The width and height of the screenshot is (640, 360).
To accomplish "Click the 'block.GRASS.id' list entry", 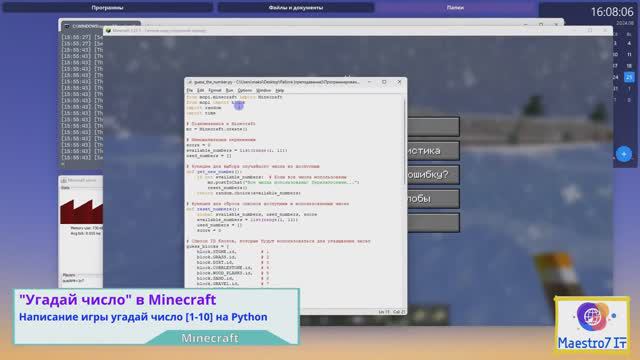I will [x=216, y=257].
